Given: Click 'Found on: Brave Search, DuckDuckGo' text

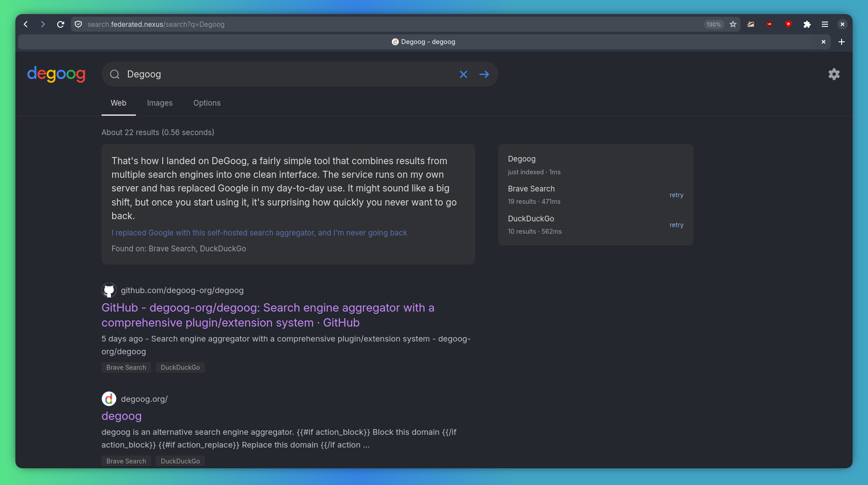Looking at the screenshot, I should click(x=179, y=249).
